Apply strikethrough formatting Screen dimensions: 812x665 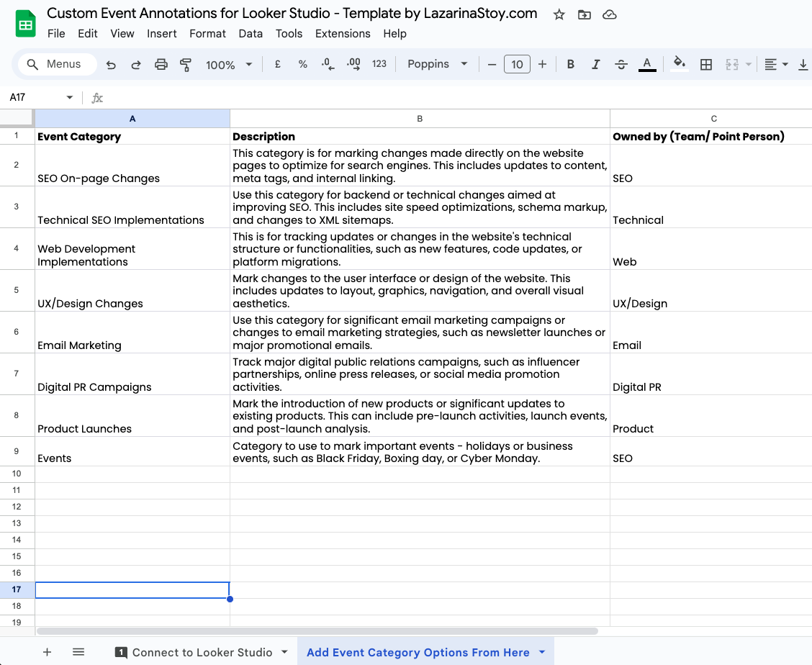coord(621,64)
